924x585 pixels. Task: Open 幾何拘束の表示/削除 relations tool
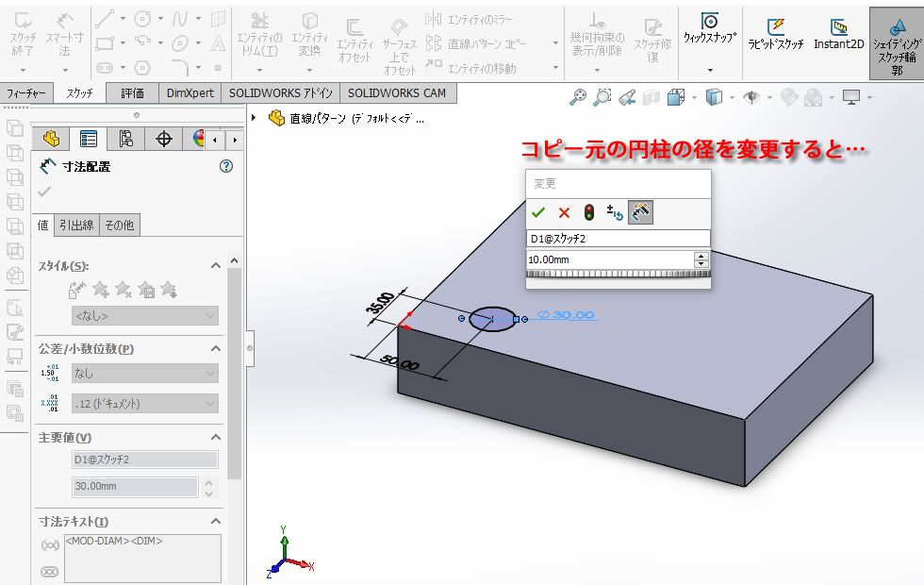point(597,35)
